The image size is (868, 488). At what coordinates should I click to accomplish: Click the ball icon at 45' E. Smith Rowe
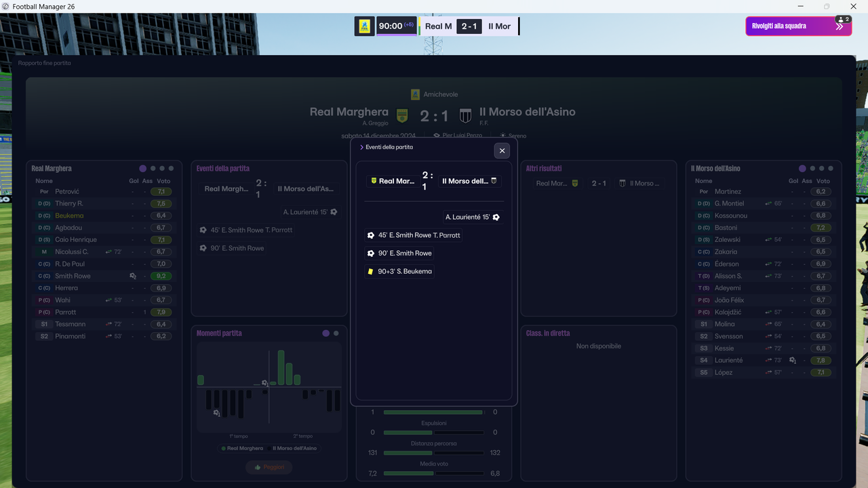click(371, 235)
